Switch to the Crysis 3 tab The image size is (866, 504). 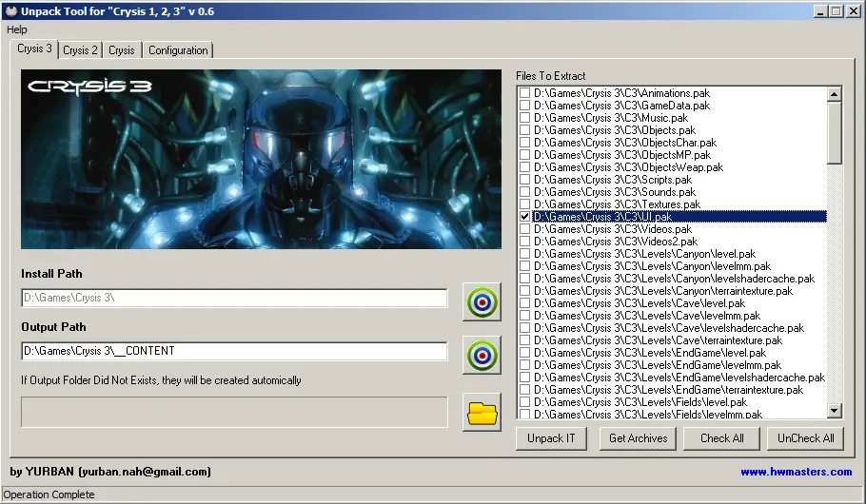coord(34,48)
